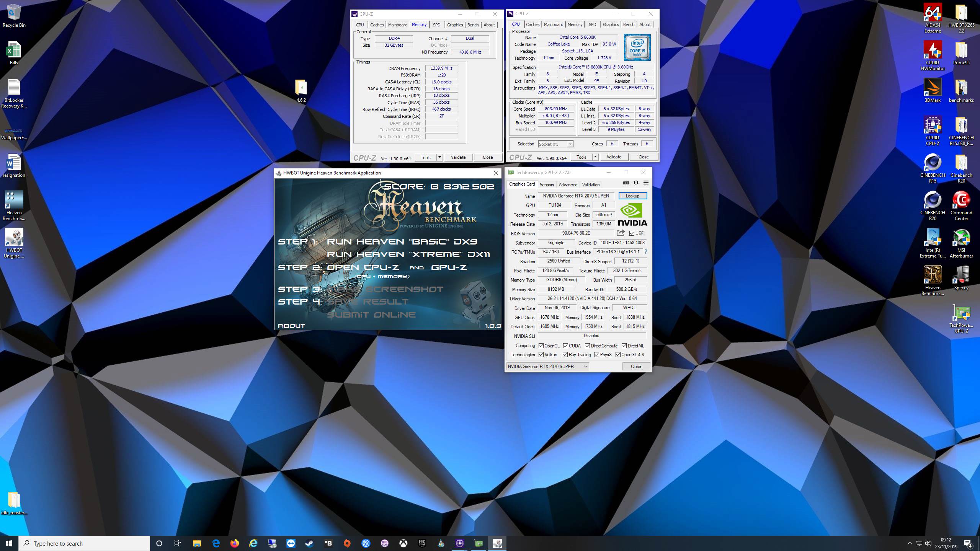Toggle the UEFI checkbox in GPU-Z

tap(632, 233)
